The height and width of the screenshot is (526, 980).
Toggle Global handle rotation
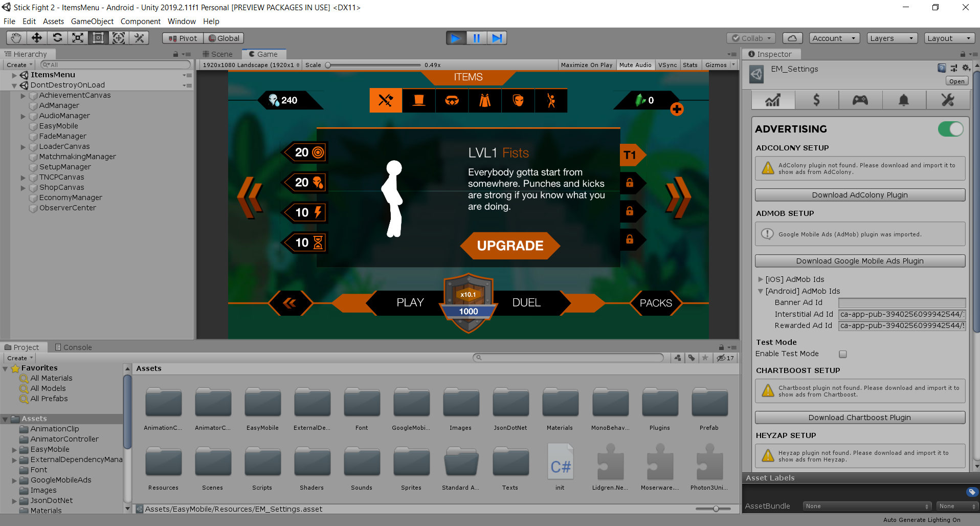point(224,38)
